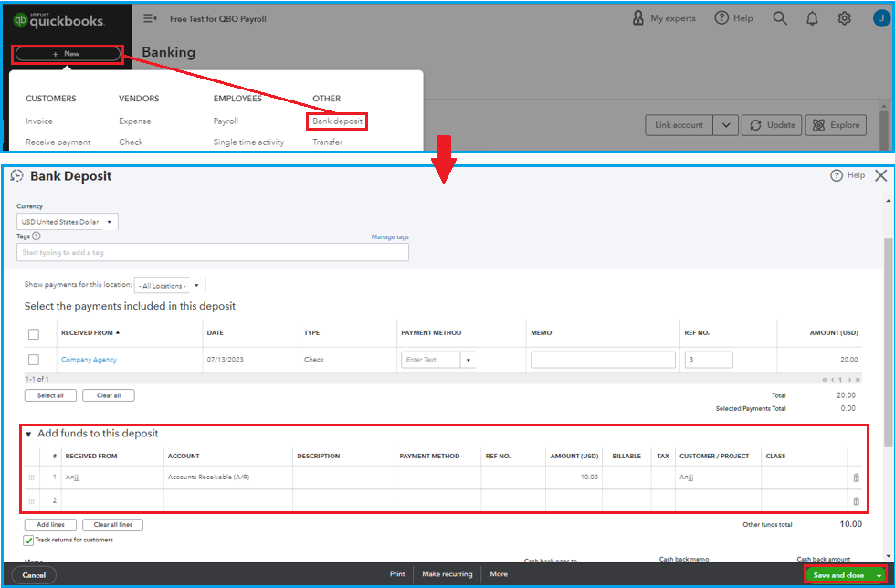Open the user profile avatar J
The width and height of the screenshot is (895, 588).
(x=881, y=18)
